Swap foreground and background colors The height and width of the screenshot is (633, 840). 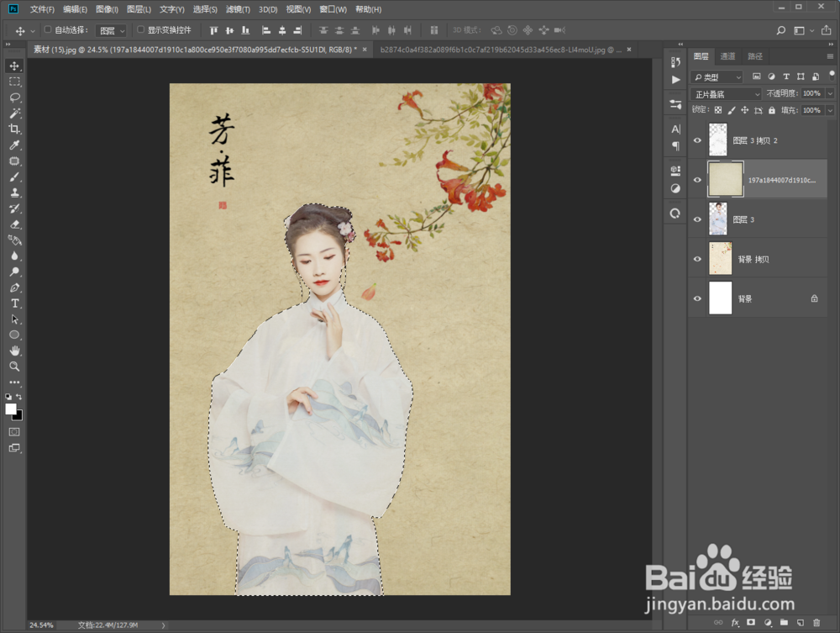pyautogui.click(x=19, y=397)
